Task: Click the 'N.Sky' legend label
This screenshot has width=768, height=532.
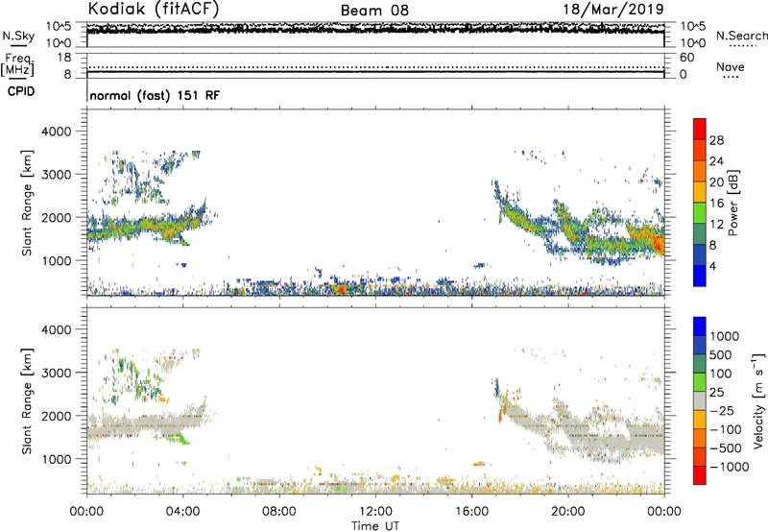Action: pos(18,36)
